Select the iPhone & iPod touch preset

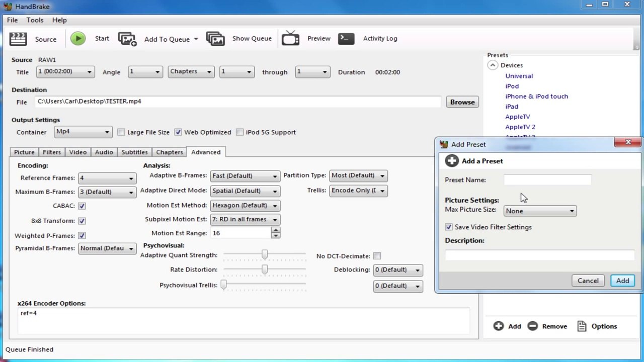click(536, 96)
